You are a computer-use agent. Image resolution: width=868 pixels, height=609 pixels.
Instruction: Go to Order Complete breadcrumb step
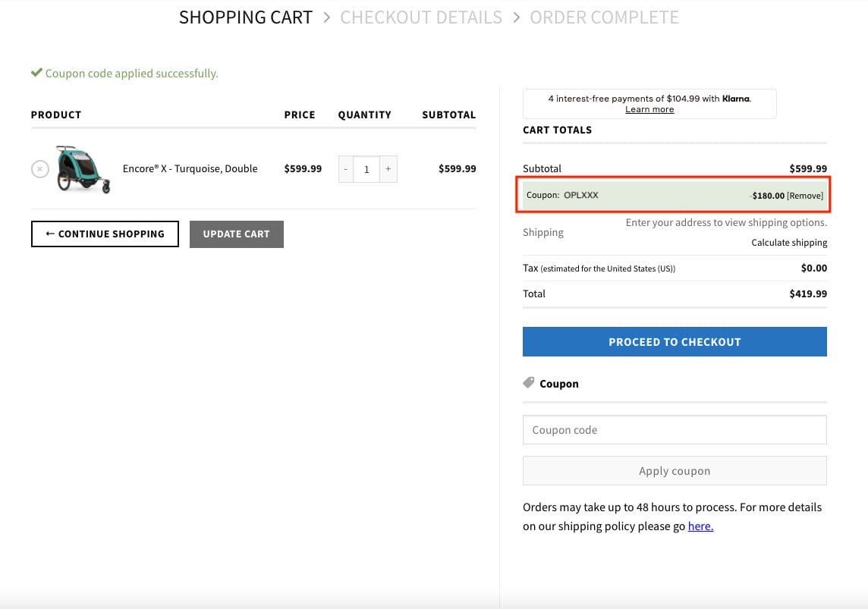[604, 17]
